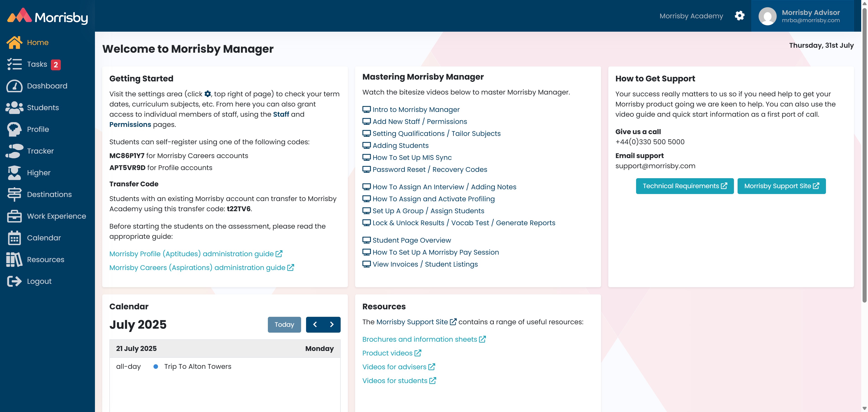Go to next month with right chevron
Viewport: 868px width, 412px height.
click(332, 324)
